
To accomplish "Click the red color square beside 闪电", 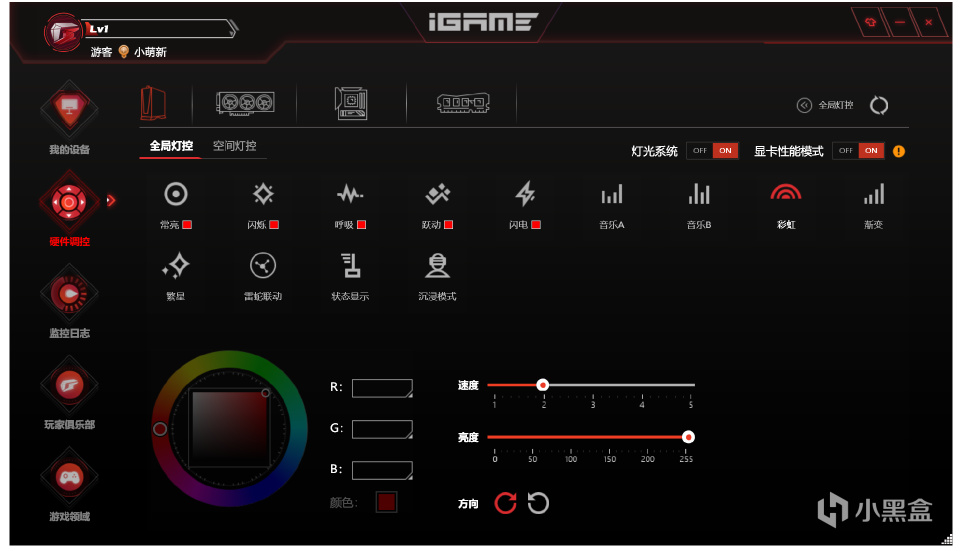I will coord(536,225).
